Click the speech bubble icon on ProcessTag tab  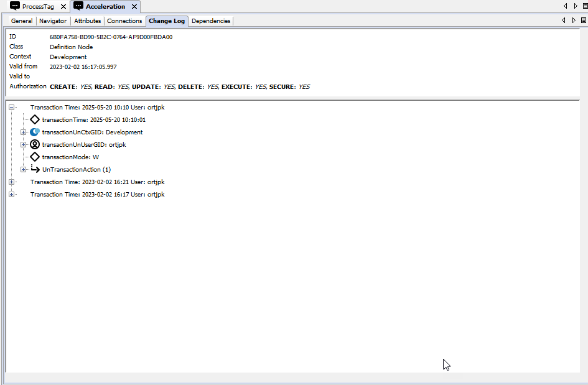[x=15, y=6]
